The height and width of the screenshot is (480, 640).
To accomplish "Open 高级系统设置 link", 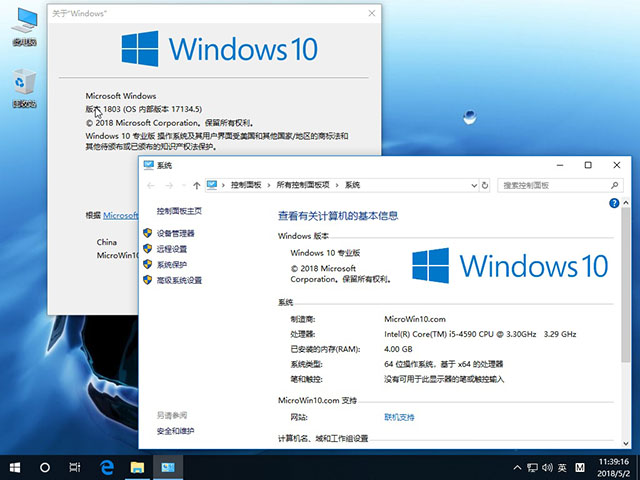I will pos(179,280).
